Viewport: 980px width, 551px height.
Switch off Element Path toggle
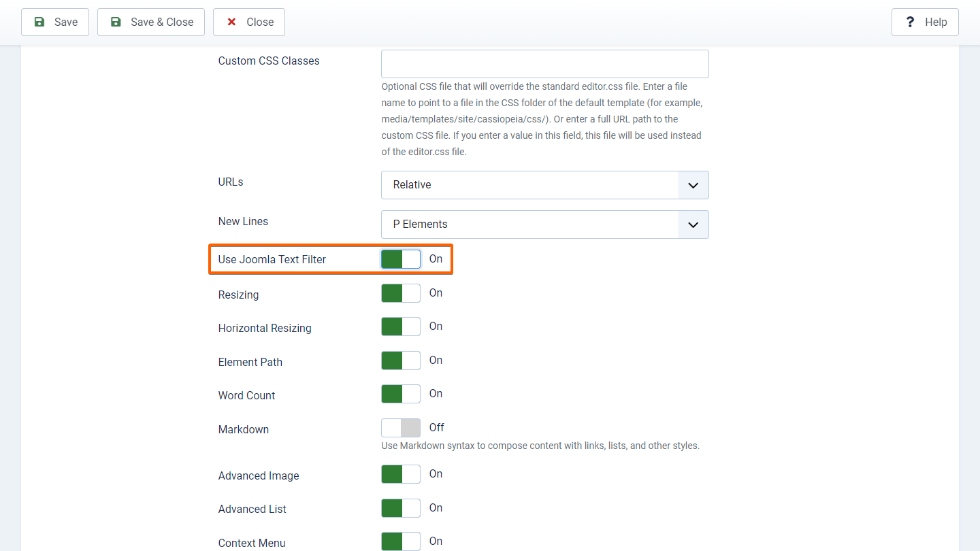(x=401, y=361)
